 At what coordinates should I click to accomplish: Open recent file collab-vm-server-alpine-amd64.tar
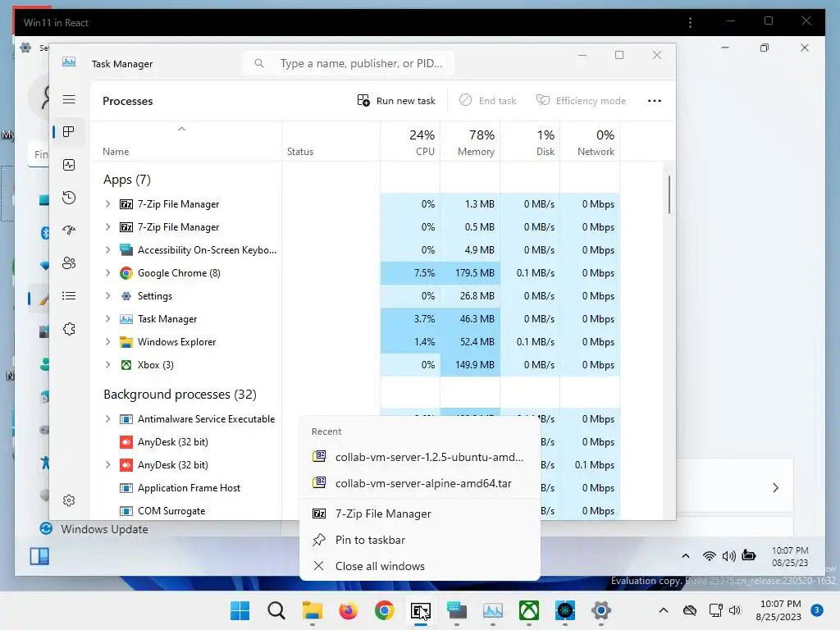click(419, 483)
